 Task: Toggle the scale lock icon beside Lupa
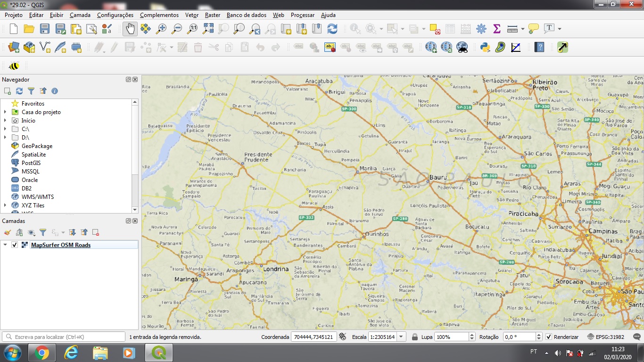415,337
